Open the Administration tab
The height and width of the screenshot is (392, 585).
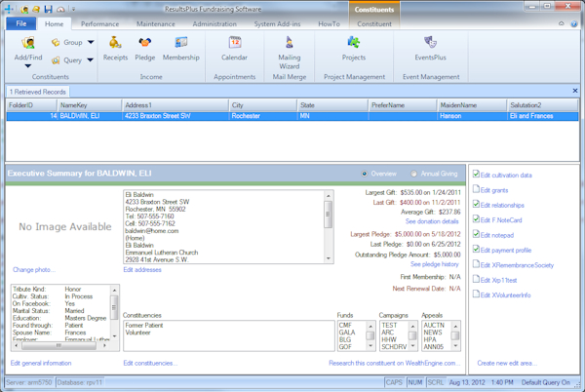[x=214, y=22]
